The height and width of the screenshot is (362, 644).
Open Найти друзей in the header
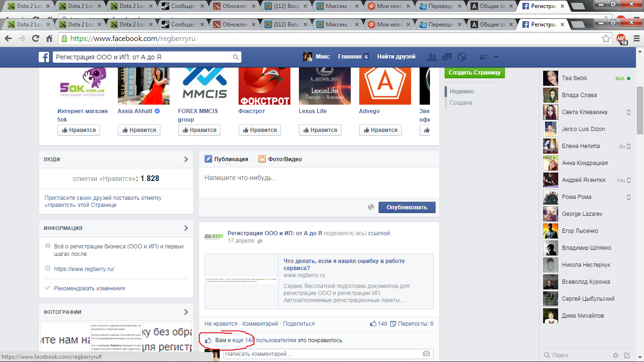pyautogui.click(x=396, y=57)
